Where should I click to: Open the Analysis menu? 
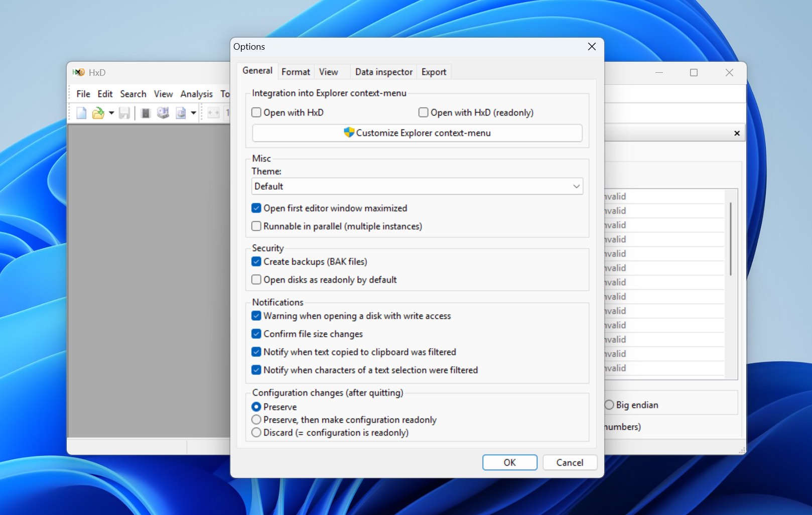196,94
